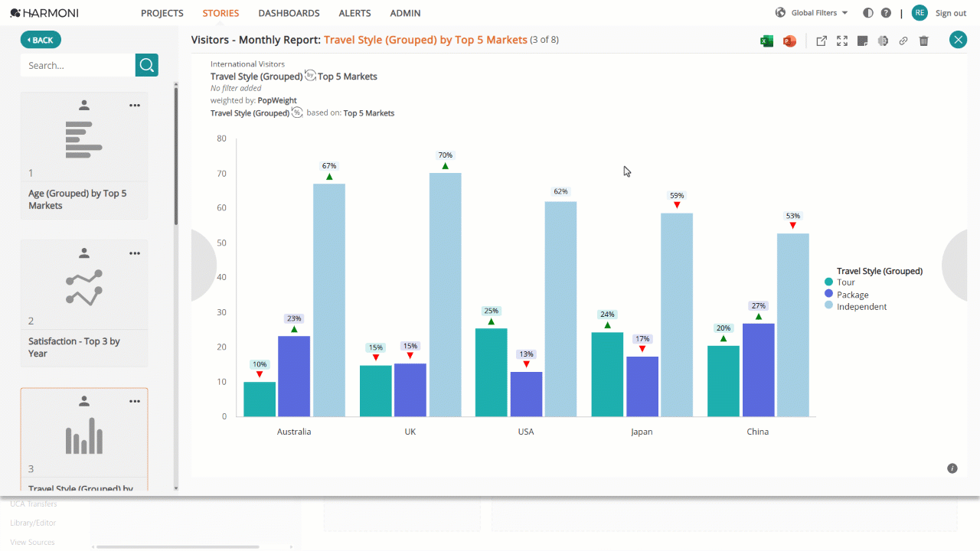Open the RE user profile avatar
The width and height of the screenshot is (980, 551).
(x=920, y=12)
